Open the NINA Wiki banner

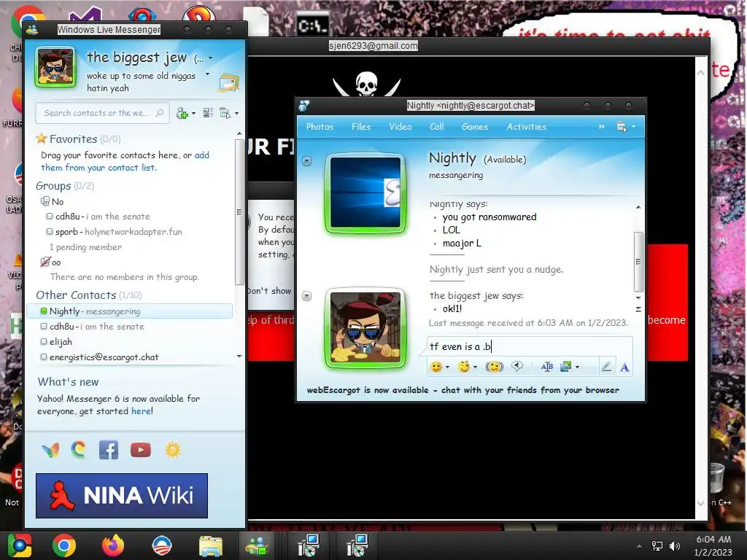tap(122, 496)
